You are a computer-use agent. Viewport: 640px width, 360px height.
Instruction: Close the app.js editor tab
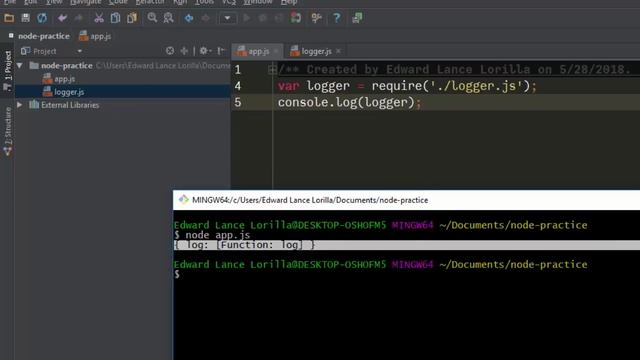276,51
